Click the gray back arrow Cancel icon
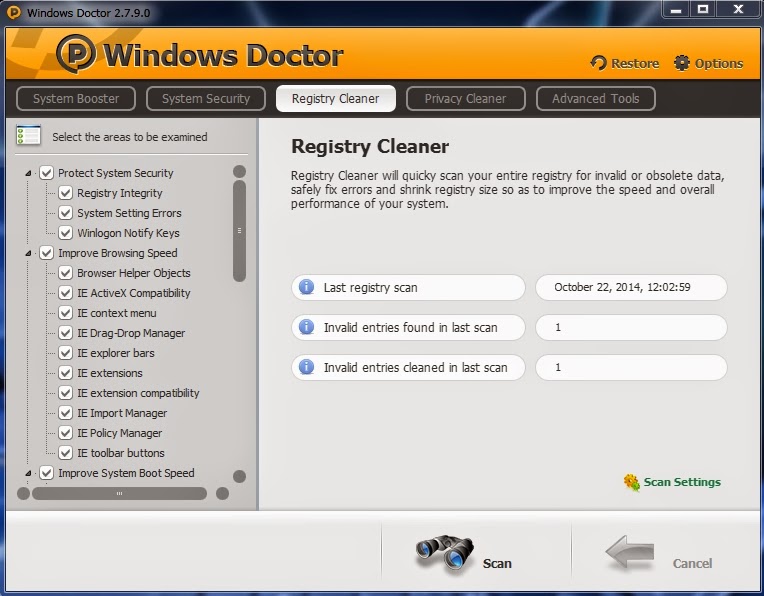This screenshot has height=596, width=764. coord(630,552)
